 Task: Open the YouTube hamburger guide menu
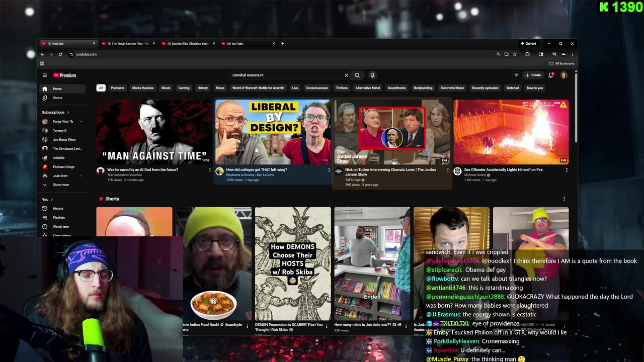[x=44, y=75]
